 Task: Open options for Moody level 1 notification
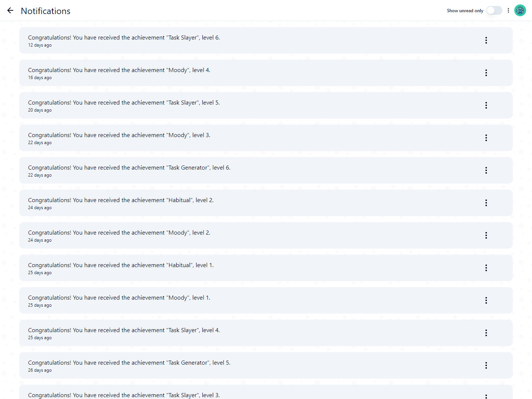point(486,300)
